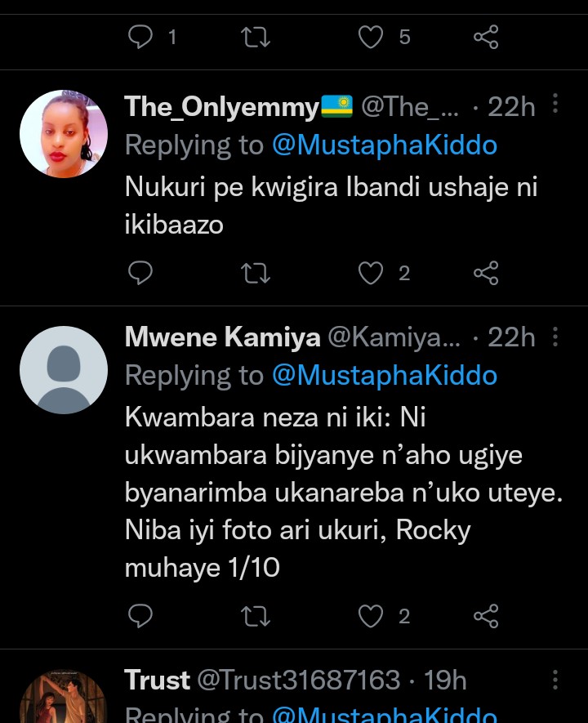This screenshot has width=588, height=723.
Task: Open @MustaphaKiddo link in The_Onlyemmy's reply
Action: click(x=384, y=145)
